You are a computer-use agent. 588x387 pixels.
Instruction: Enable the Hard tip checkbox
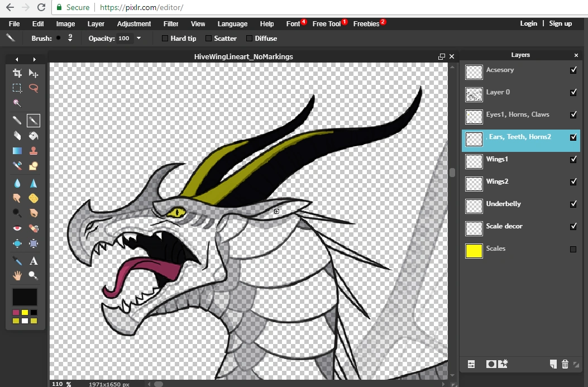tap(165, 39)
